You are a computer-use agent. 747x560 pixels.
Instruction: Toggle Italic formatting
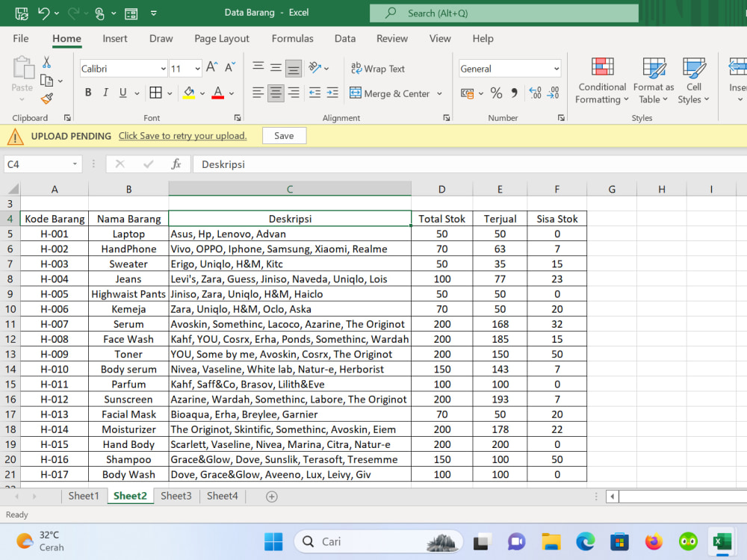point(105,93)
